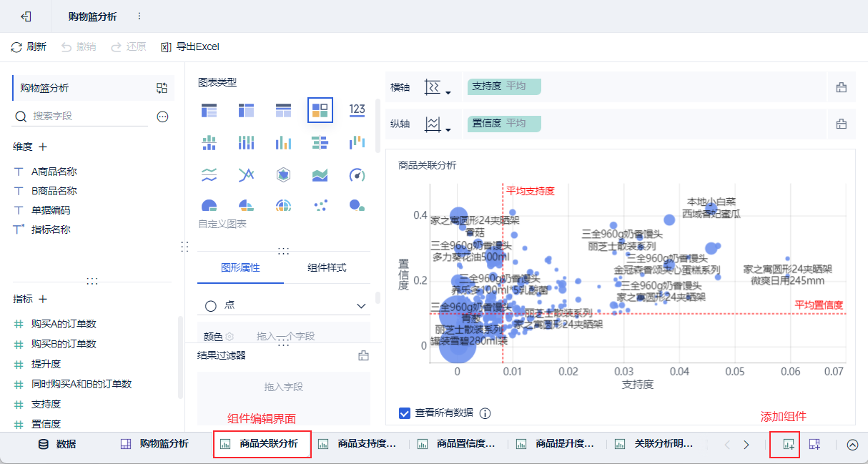Viewport: 868px width, 464px height.
Task: Open the 商品提升度… component tab
Action: pyautogui.click(x=556, y=444)
